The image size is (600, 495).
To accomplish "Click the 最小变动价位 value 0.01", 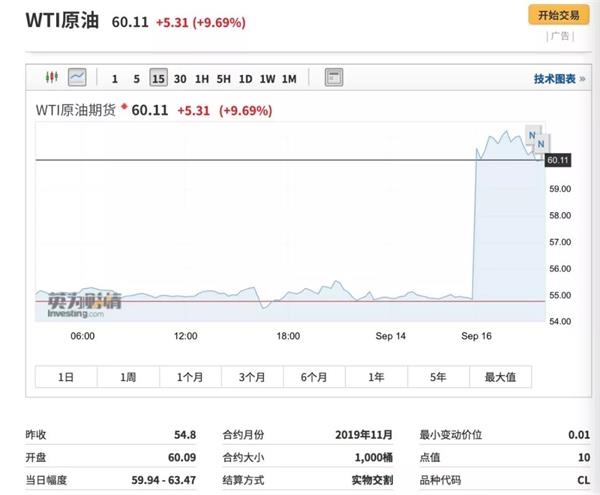I will pos(579,435).
